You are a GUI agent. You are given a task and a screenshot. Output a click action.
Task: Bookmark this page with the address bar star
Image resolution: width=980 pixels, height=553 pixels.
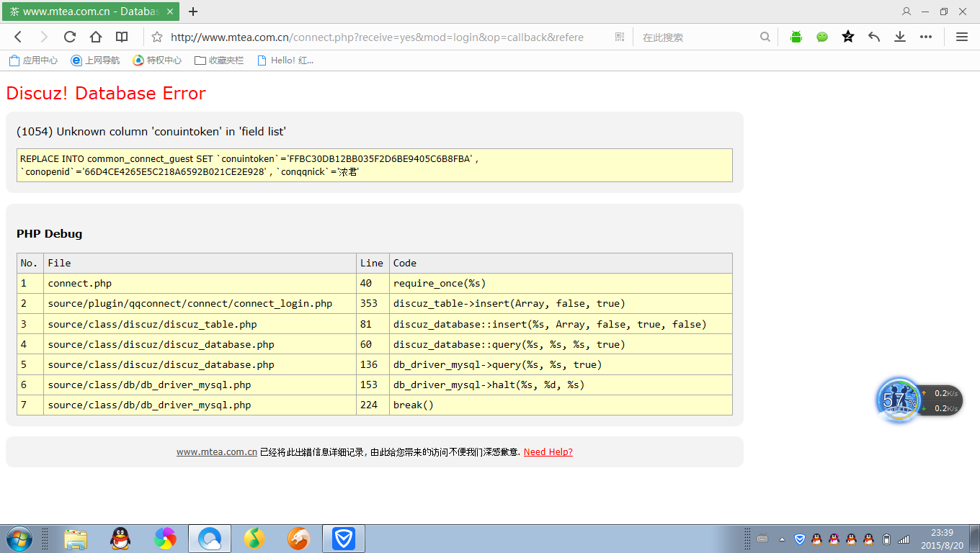[157, 37]
